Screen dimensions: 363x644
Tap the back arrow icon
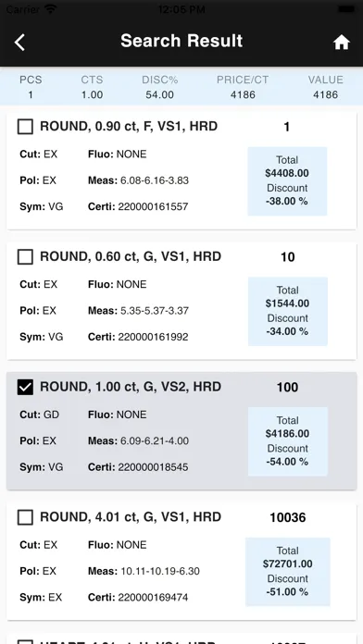click(19, 42)
